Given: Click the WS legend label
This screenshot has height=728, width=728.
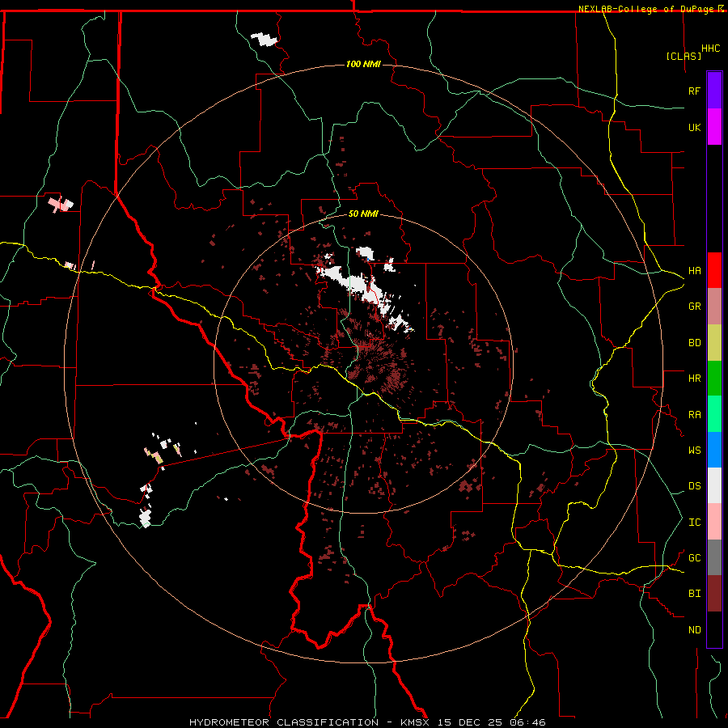Looking at the screenshot, I should tap(694, 451).
